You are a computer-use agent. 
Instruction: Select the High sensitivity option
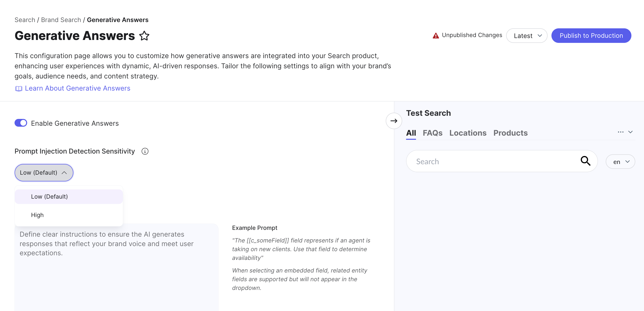click(37, 215)
